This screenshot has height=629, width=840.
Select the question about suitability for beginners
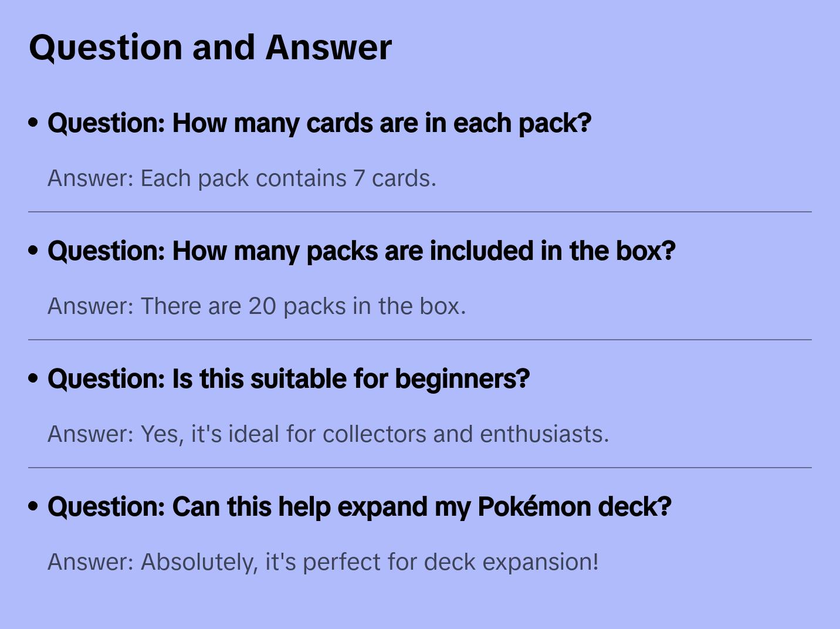coord(289,379)
